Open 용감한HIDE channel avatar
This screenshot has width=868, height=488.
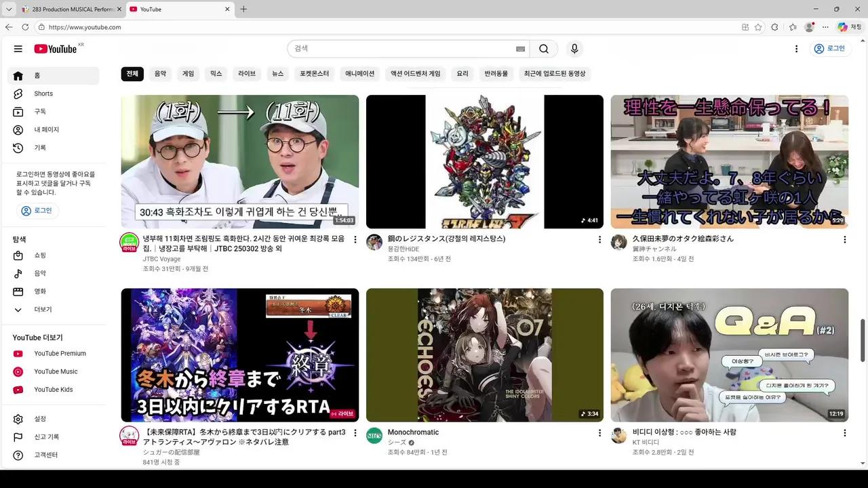374,242
